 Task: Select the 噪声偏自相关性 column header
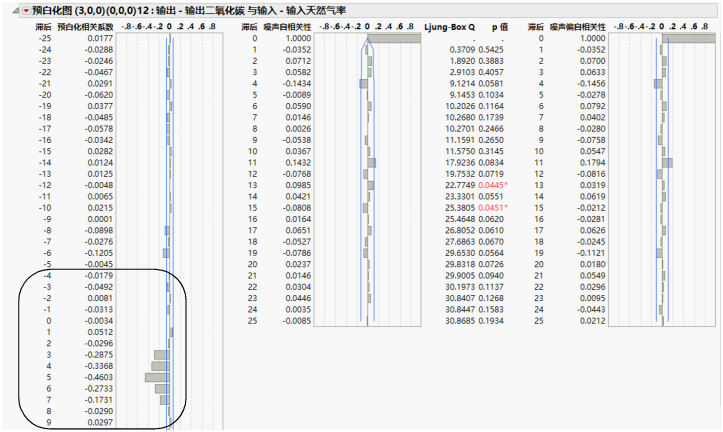click(578, 27)
